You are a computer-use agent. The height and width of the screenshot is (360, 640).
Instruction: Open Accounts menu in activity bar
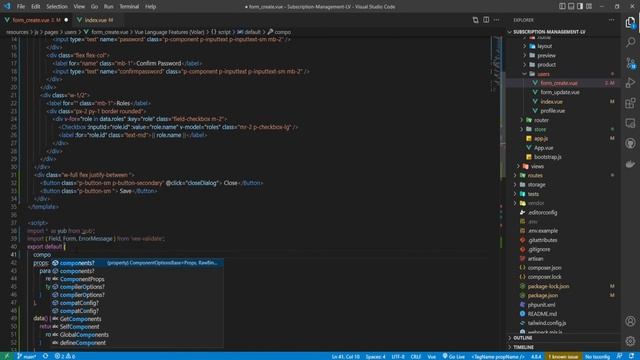[x=630, y=321]
